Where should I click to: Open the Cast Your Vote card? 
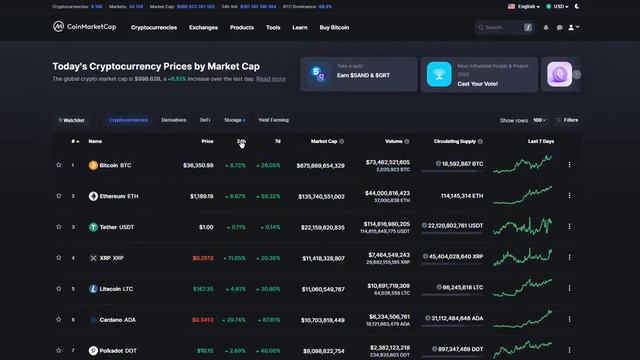tap(479, 74)
